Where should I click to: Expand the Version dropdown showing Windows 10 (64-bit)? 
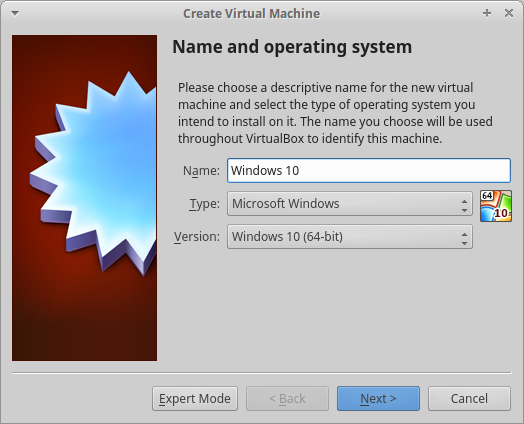350,237
